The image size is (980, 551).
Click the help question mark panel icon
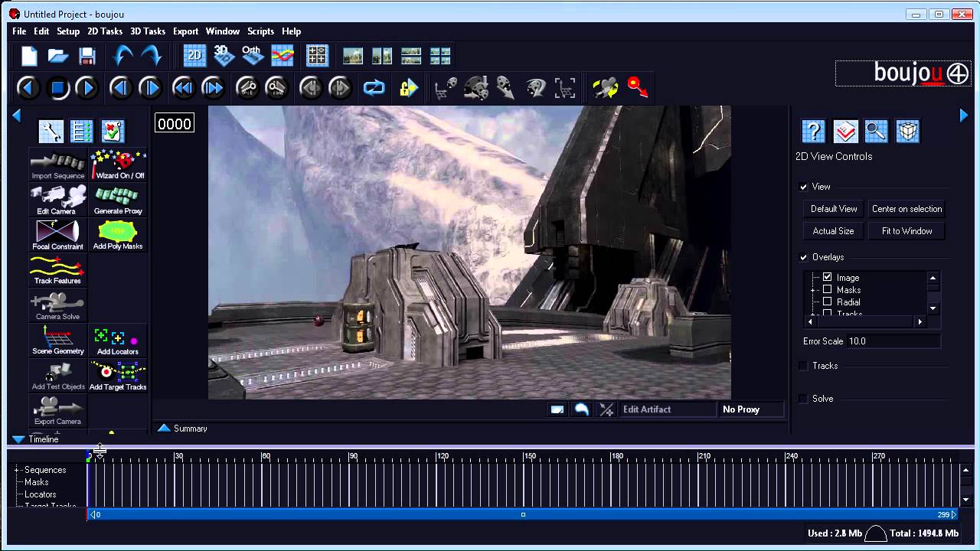(813, 132)
